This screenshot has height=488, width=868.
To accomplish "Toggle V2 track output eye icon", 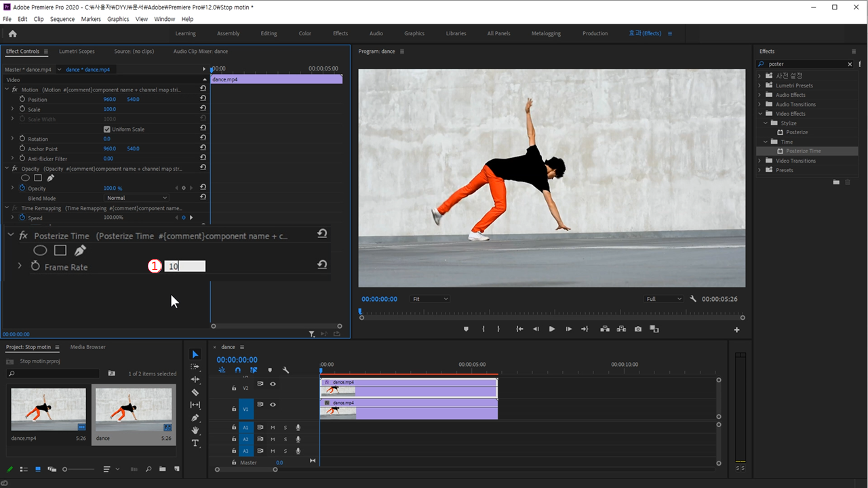I will [273, 384].
